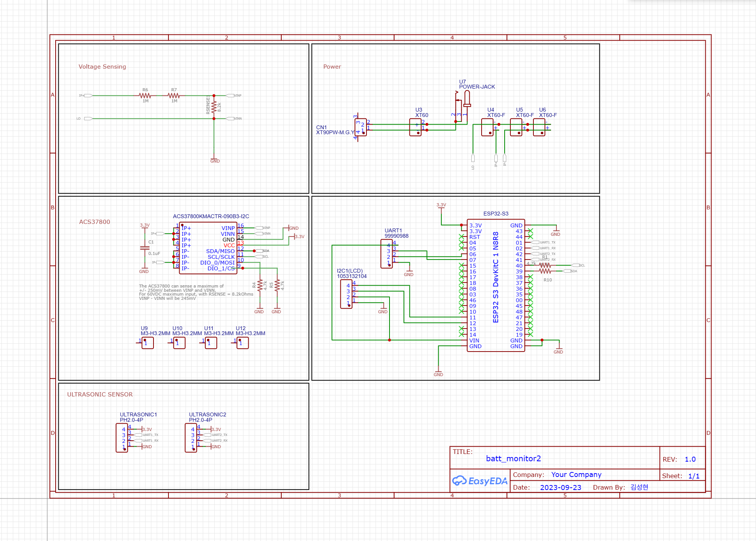Click the Drawn By name '김성현'
756x541 pixels.
639,487
